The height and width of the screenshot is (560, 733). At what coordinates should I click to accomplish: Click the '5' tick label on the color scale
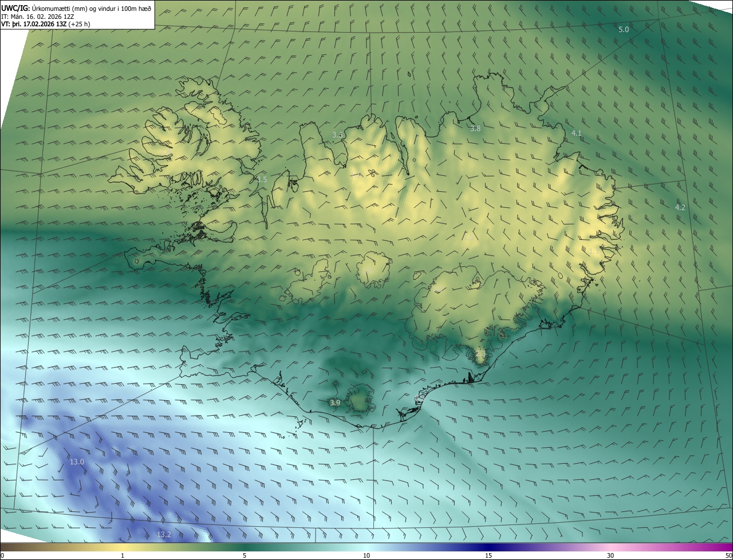(x=245, y=556)
